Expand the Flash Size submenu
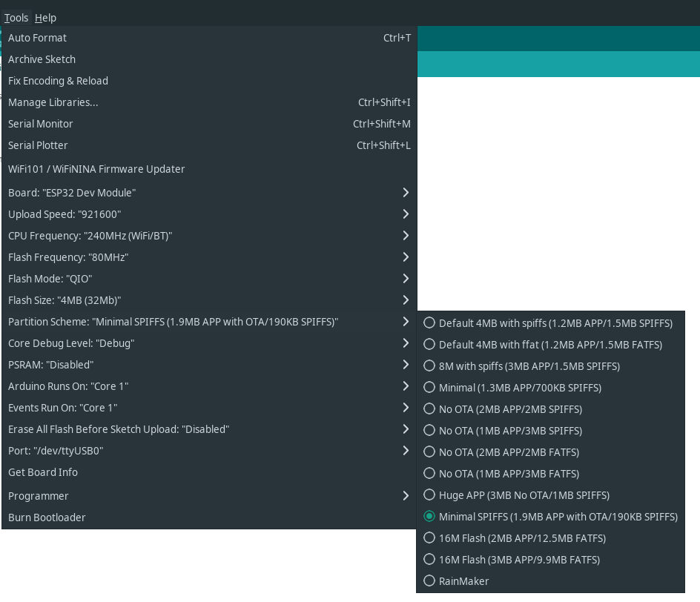The image size is (700, 602). (209, 300)
